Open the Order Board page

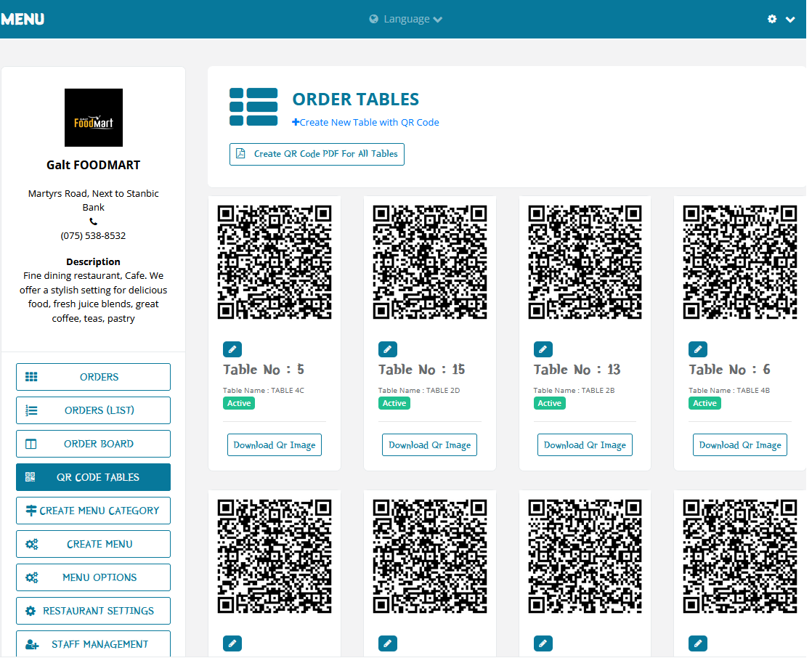[93, 444]
